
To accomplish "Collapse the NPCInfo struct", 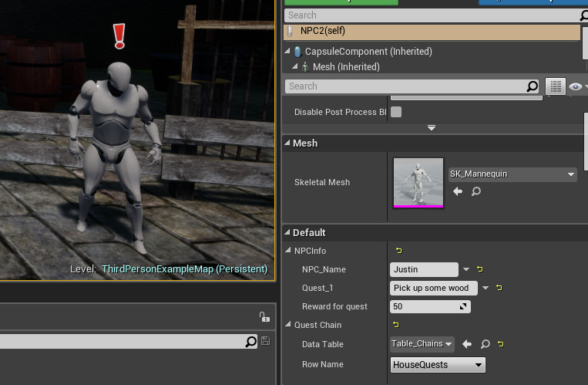I will click(288, 250).
